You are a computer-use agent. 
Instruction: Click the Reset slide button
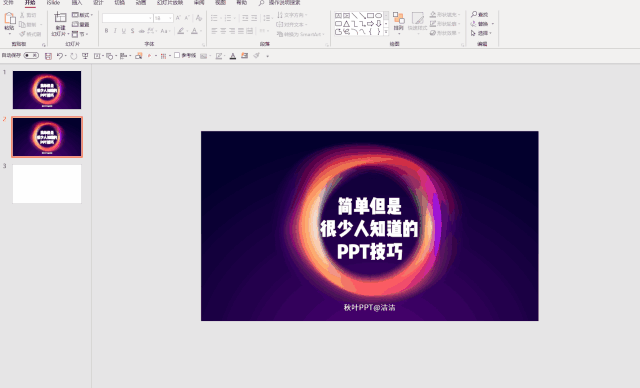[x=81, y=24]
